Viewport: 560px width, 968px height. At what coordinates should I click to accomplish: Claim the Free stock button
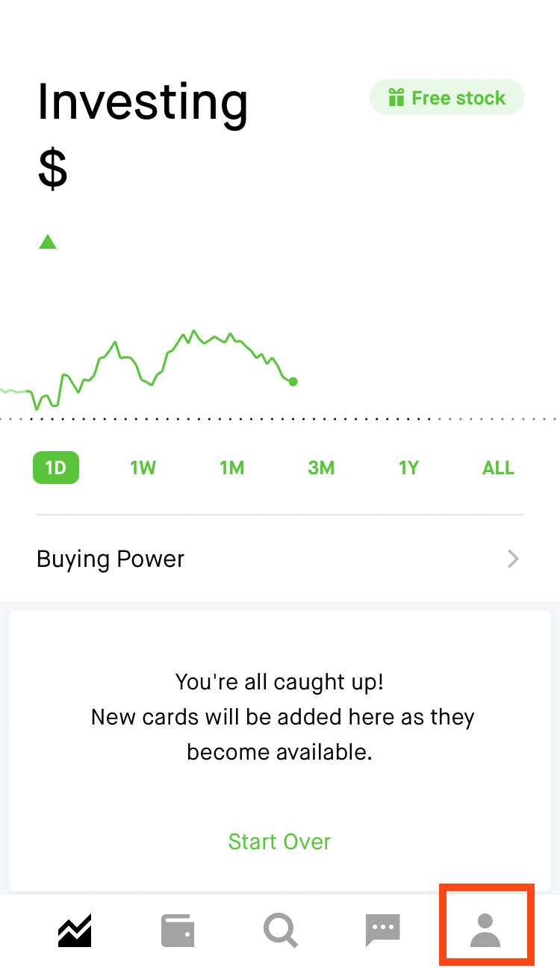[x=447, y=98]
